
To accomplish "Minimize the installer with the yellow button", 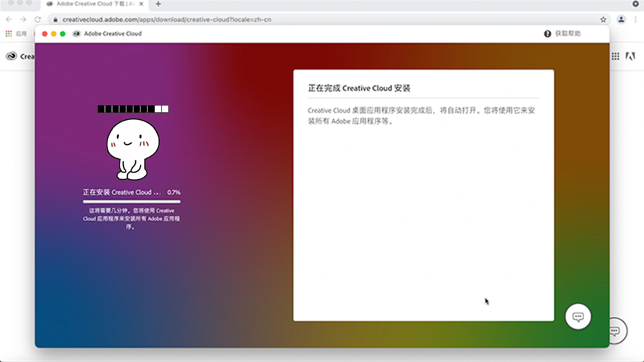I will pos(54,34).
